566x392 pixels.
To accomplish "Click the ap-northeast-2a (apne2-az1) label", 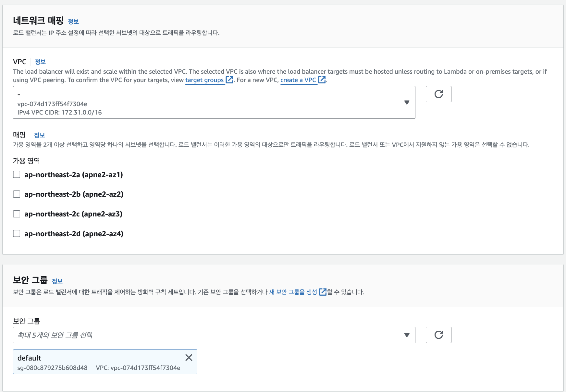I will (x=74, y=175).
